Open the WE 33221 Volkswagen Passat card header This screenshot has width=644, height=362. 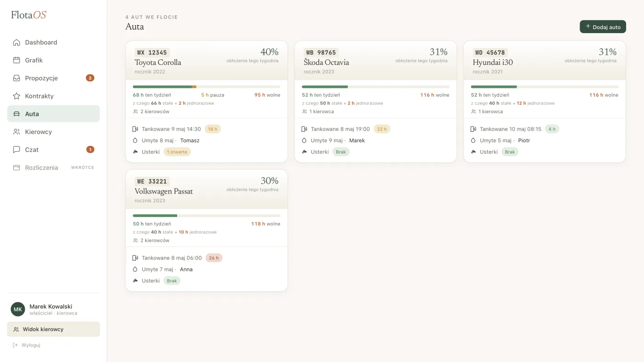point(207,190)
